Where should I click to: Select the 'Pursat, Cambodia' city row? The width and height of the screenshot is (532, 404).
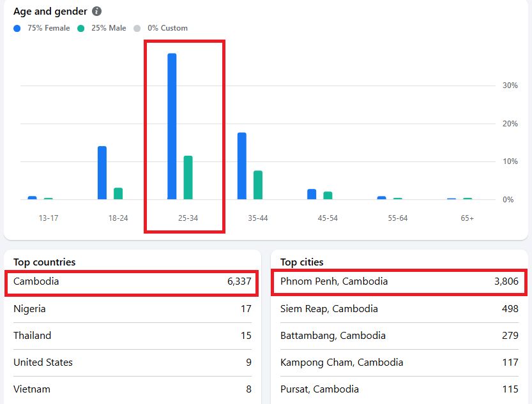399,389
